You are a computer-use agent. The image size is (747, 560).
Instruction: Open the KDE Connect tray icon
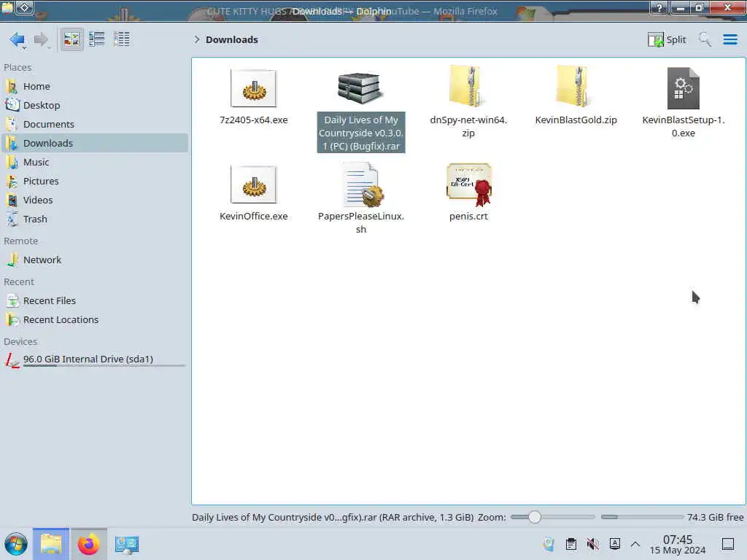pyautogui.click(x=549, y=544)
